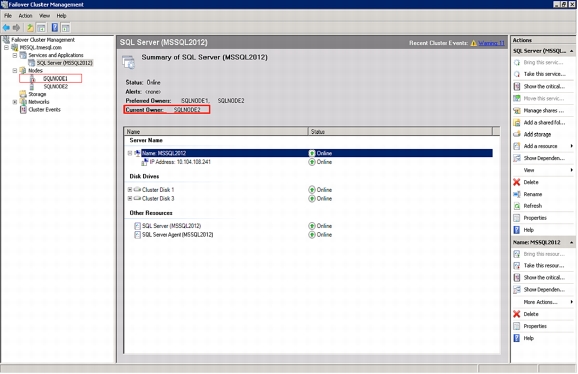
Task: Select the Nodes tree item
Action: 35,70
